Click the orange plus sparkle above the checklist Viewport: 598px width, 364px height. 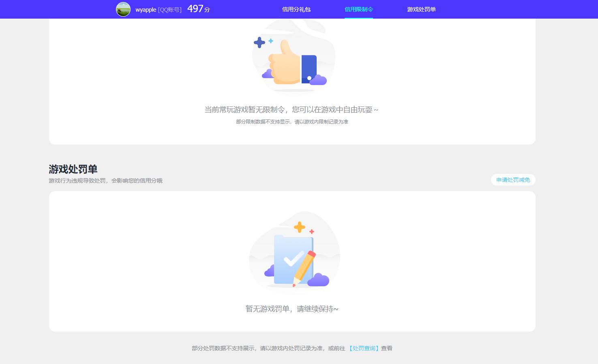coord(299,226)
